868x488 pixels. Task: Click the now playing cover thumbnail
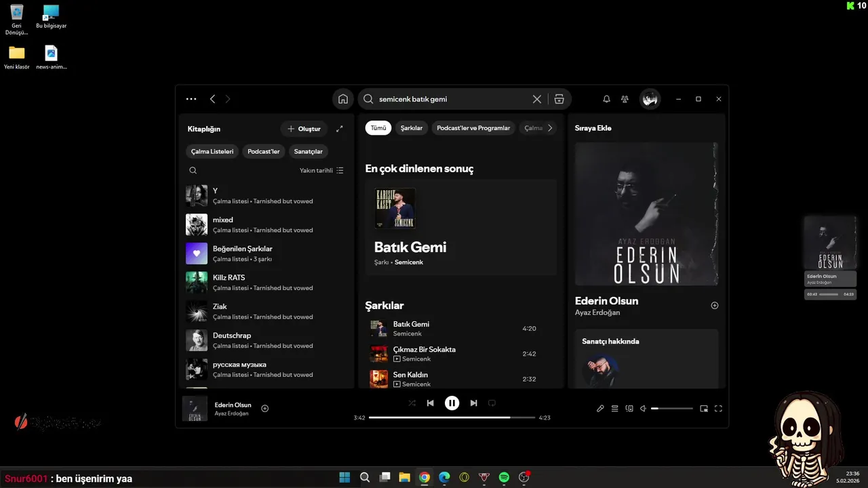tap(195, 409)
